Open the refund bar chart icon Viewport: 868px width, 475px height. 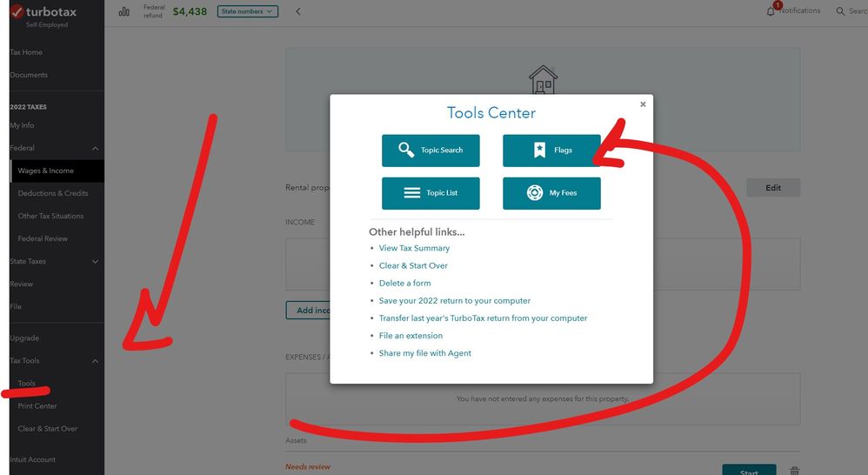tap(124, 11)
